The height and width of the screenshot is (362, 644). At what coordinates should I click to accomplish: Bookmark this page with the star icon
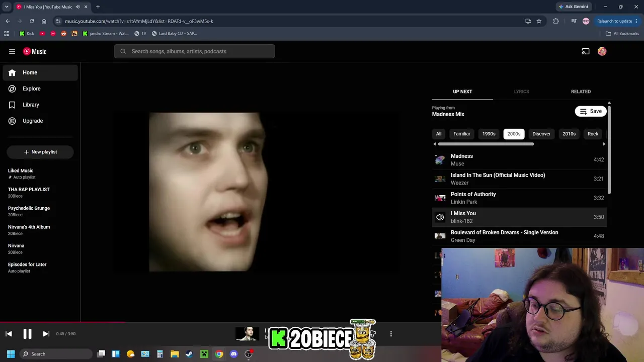click(539, 21)
